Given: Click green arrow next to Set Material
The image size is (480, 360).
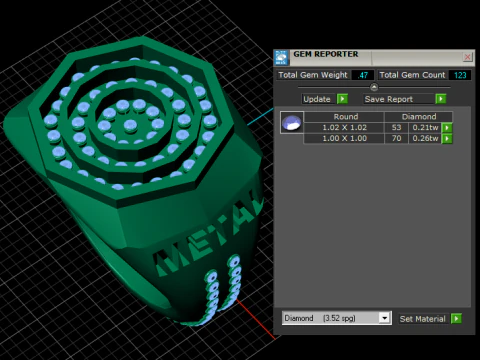Looking at the screenshot, I should pos(456,319).
